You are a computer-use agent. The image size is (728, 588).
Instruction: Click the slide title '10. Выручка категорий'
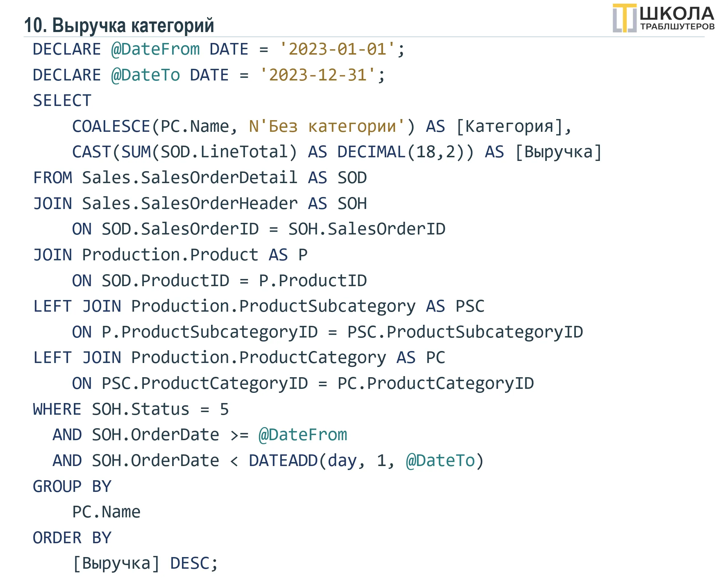tap(119, 25)
